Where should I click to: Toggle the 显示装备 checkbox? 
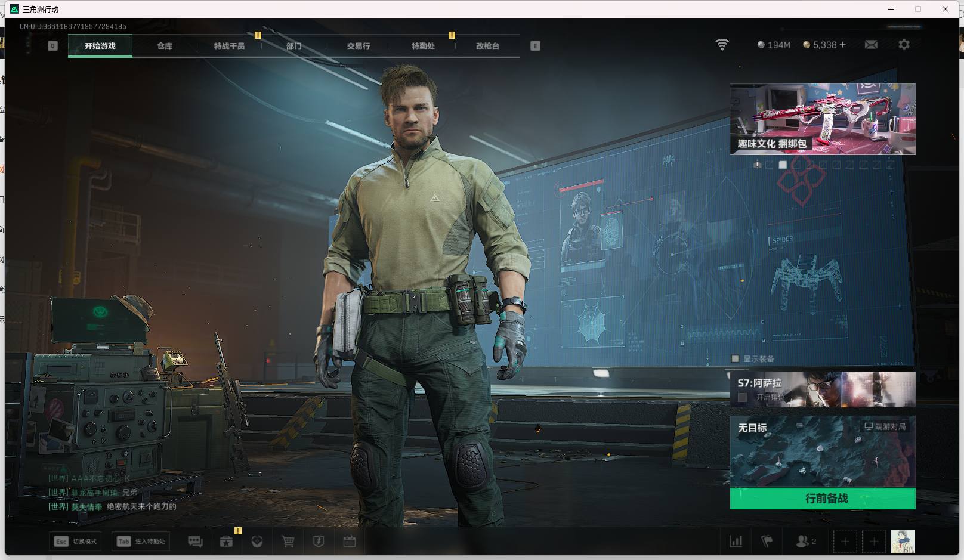point(735,358)
